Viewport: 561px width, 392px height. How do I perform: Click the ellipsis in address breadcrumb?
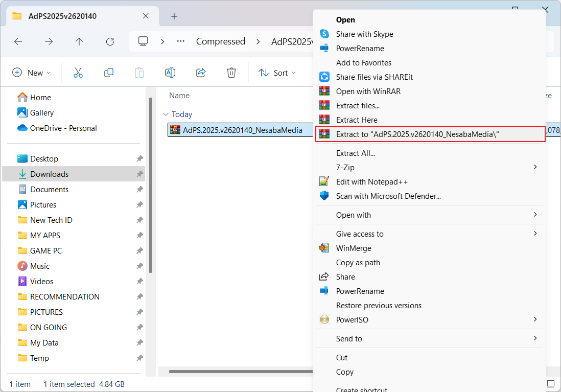coord(181,41)
